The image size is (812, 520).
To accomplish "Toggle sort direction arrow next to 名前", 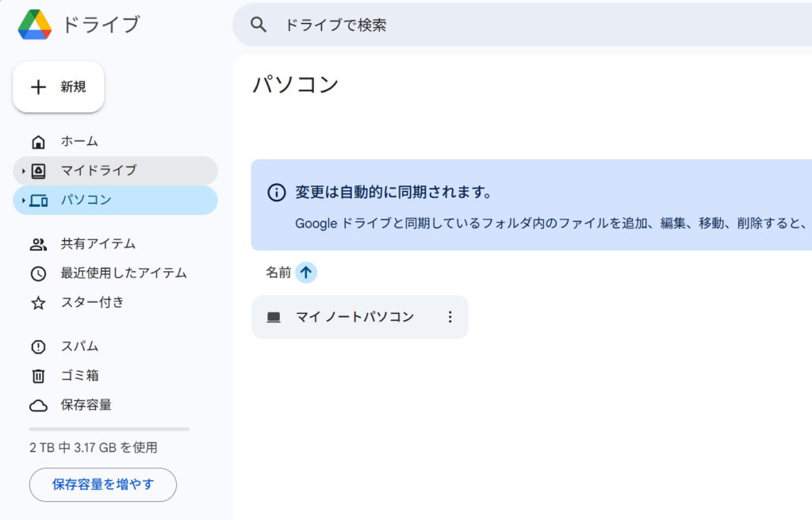I will (306, 273).
